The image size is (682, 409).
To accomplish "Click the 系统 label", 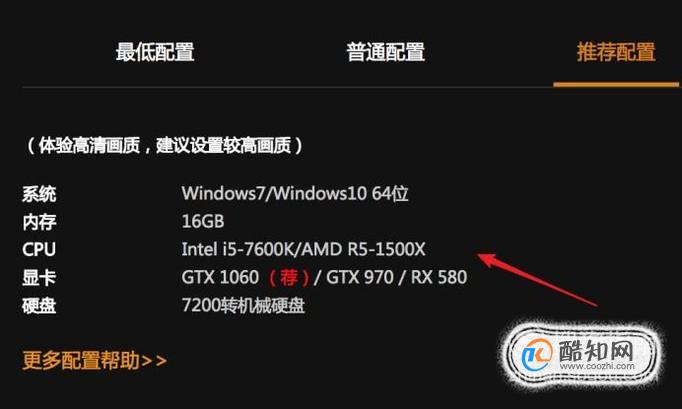I will pyautogui.click(x=39, y=194).
